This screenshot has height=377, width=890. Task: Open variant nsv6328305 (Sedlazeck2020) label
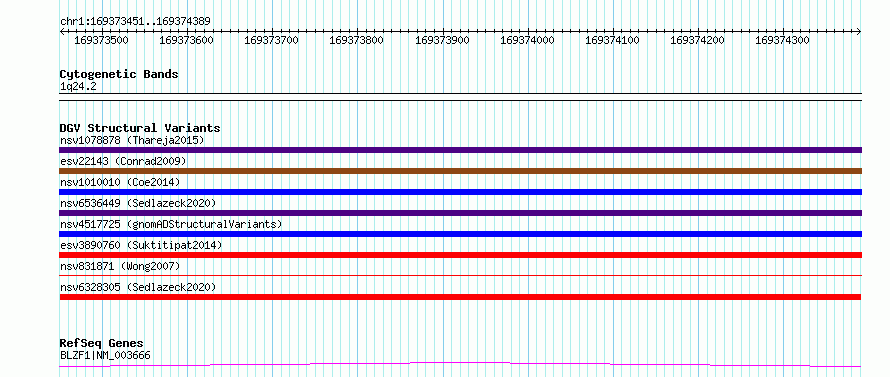[x=138, y=287]
